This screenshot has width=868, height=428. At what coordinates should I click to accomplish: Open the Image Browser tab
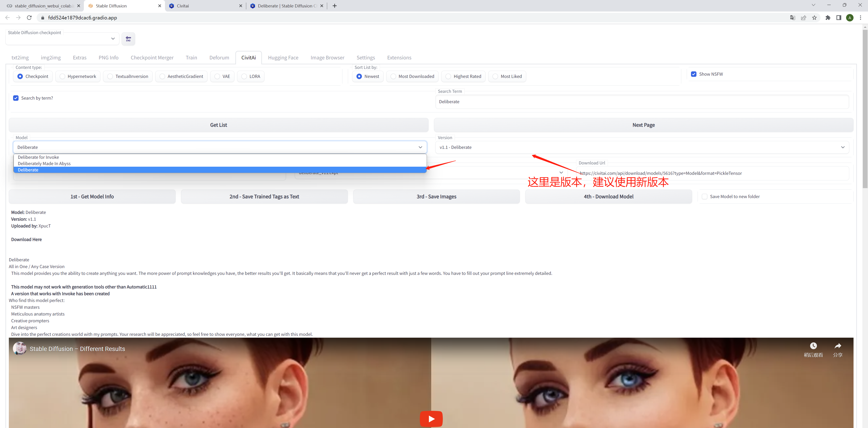[328, 58]
